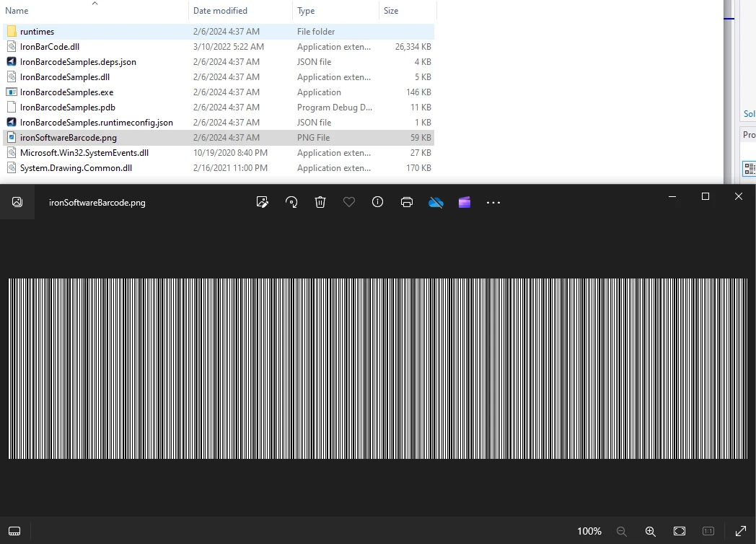The image size is (756, 544).
Task: Sort files by Name column header
Action: click(x=17, y=11)
